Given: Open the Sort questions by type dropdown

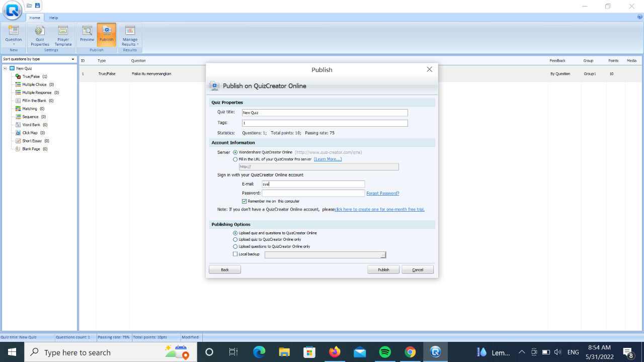Looking at the screenshot, I should coord(39,59).
